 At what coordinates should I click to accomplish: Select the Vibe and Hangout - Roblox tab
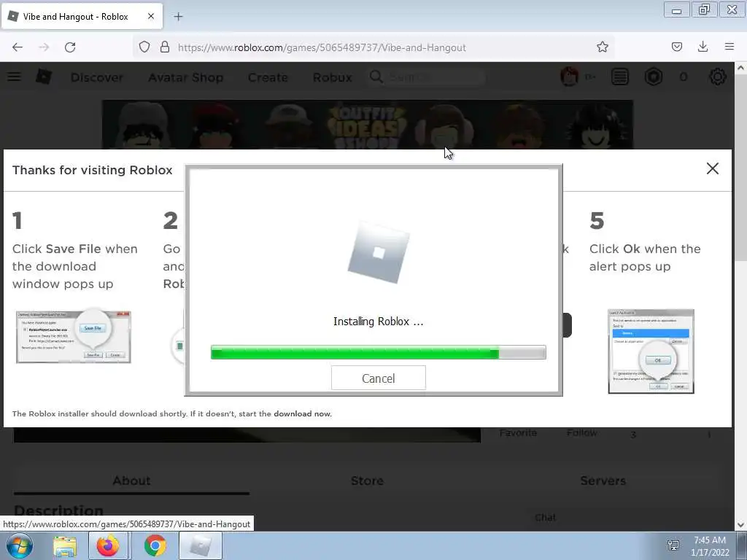(x=82, y=16)
